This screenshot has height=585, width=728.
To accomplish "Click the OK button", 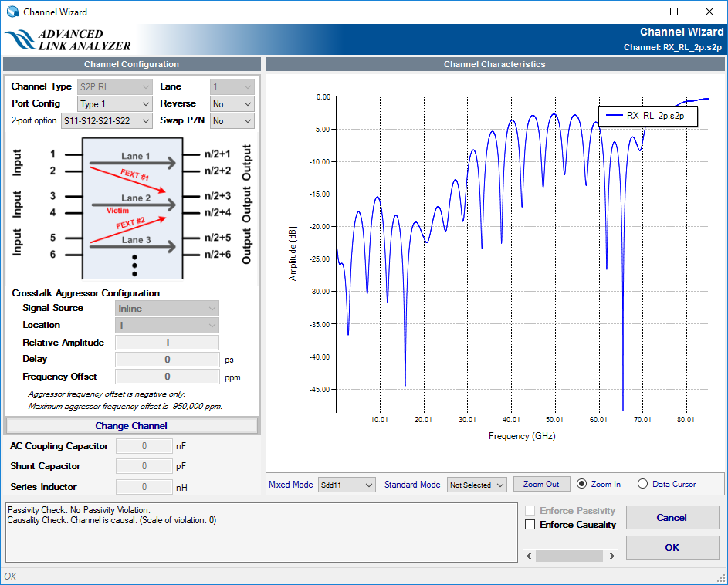I will 672,547.
